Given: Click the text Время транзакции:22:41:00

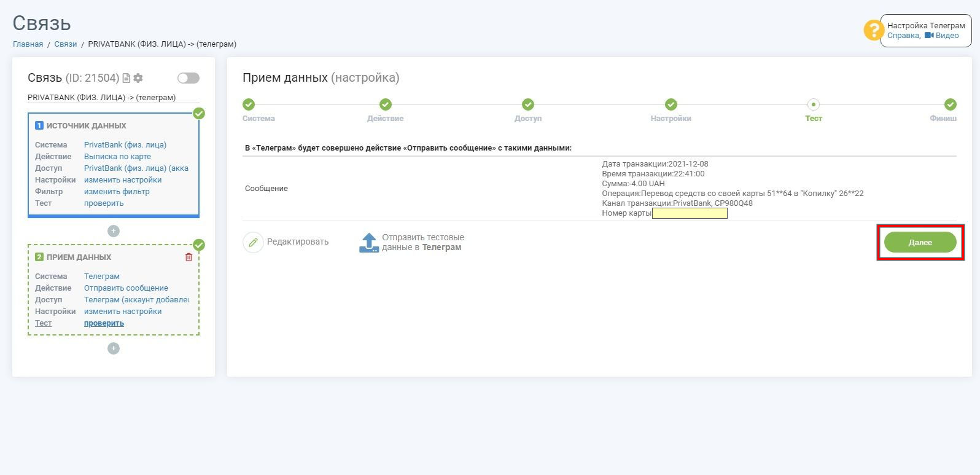Looking at the screenshot, I should point(653,174).
